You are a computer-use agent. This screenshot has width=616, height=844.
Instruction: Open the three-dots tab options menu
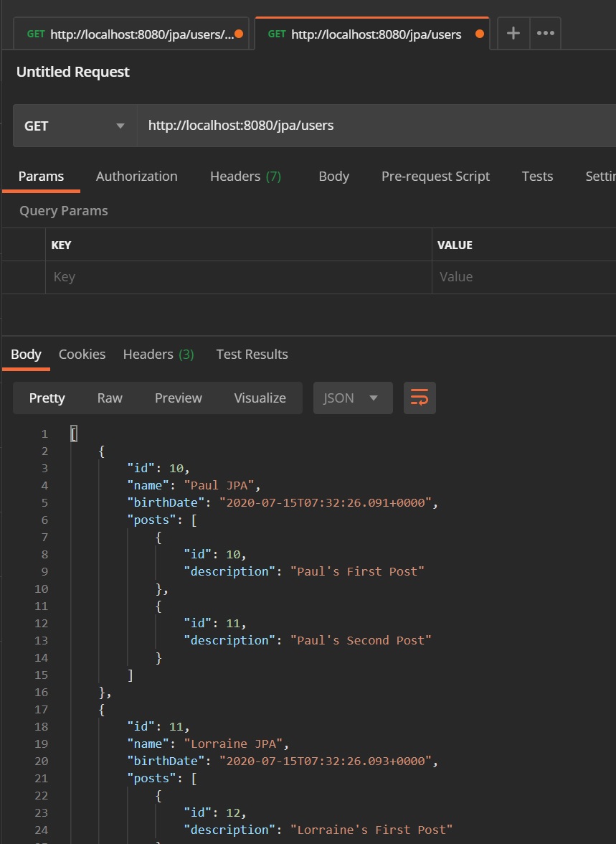(x=545, y=34)
